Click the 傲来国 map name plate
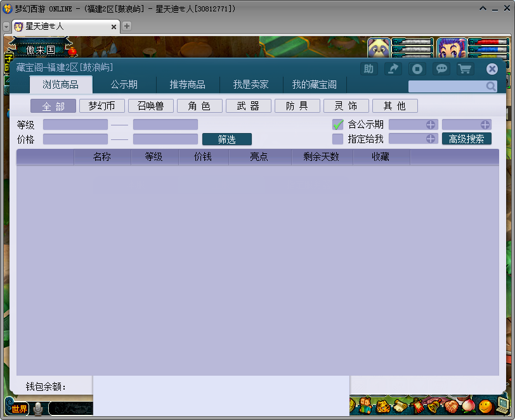The height and width of the screenshot is (420, 515). (41, 50)
